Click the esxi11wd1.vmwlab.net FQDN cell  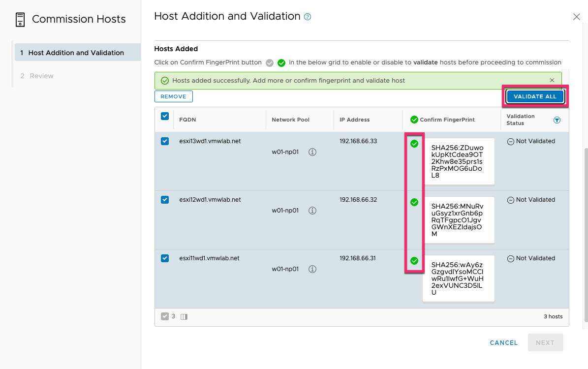click(209, 258)
